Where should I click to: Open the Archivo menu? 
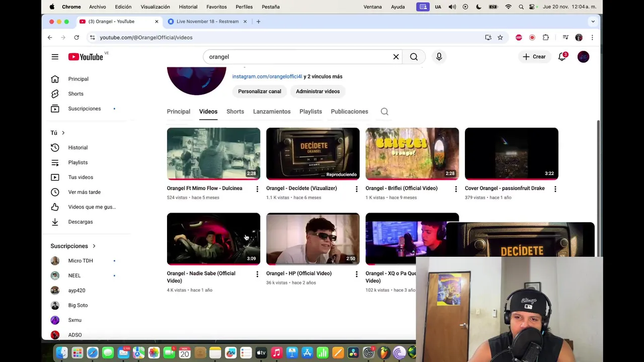point(98,7)
